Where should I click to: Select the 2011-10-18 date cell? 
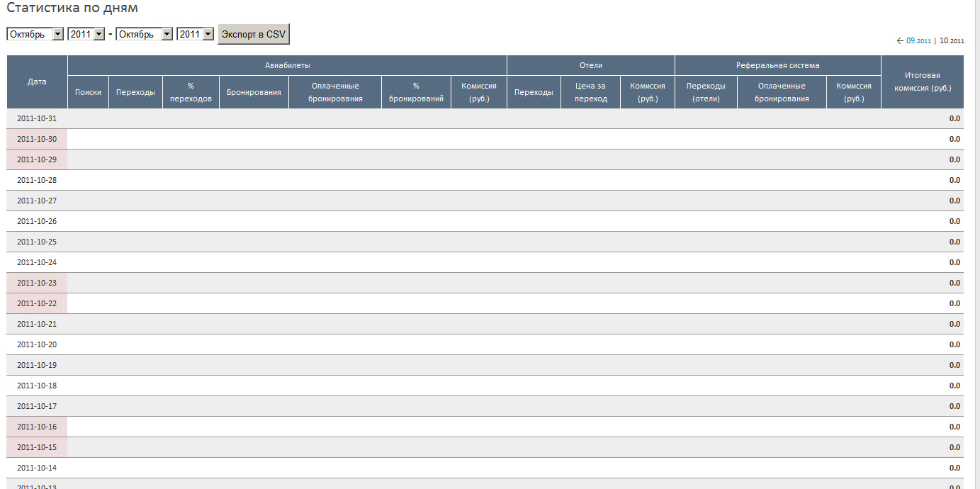pos(37,386)
